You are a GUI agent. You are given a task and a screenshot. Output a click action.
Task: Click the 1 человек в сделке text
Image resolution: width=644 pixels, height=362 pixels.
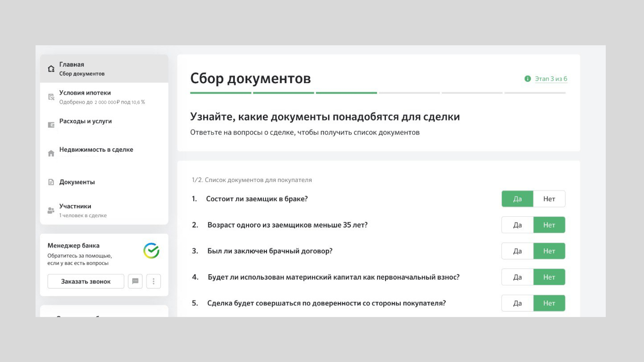click(x=83, y=216)
